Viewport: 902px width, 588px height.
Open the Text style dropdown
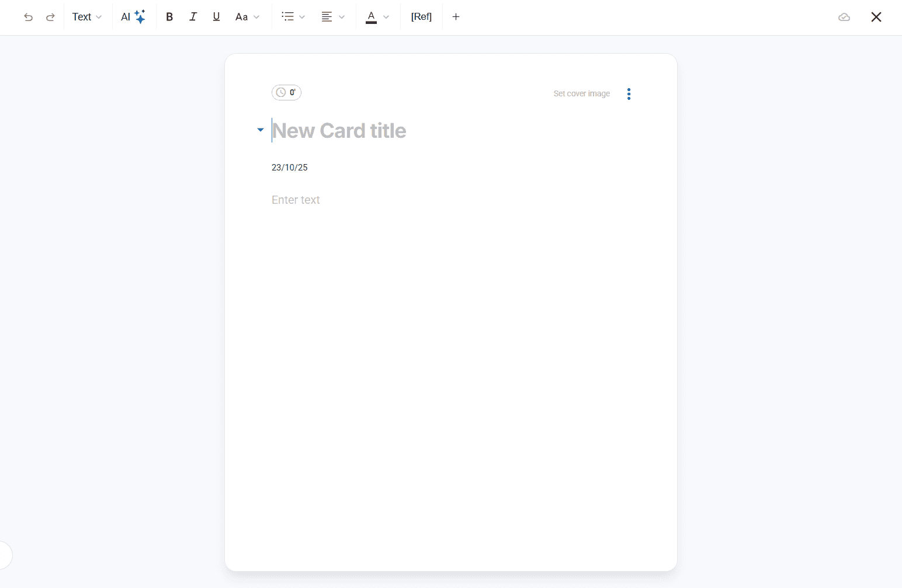87,17
